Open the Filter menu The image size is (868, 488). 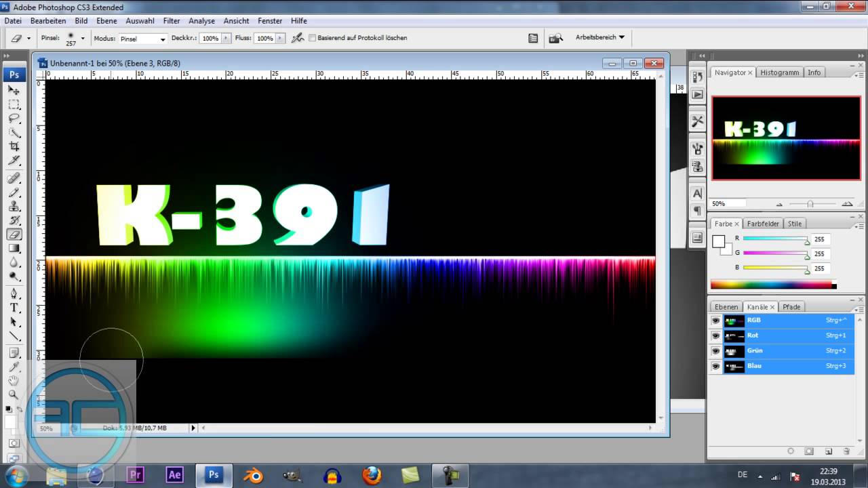[x=172, y=21]
